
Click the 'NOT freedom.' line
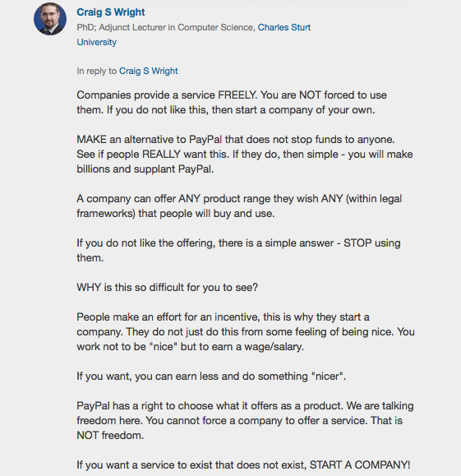[x=110, y=436]
